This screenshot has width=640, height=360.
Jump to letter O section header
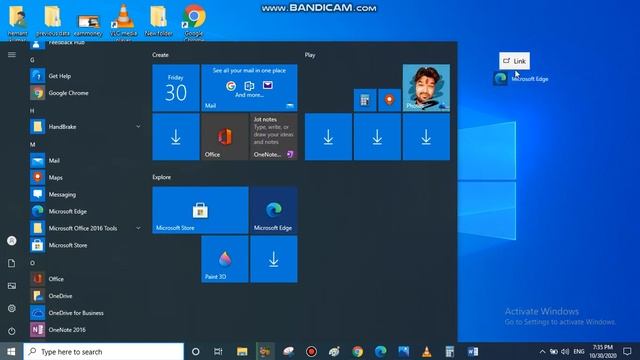(x=32, y=263)
